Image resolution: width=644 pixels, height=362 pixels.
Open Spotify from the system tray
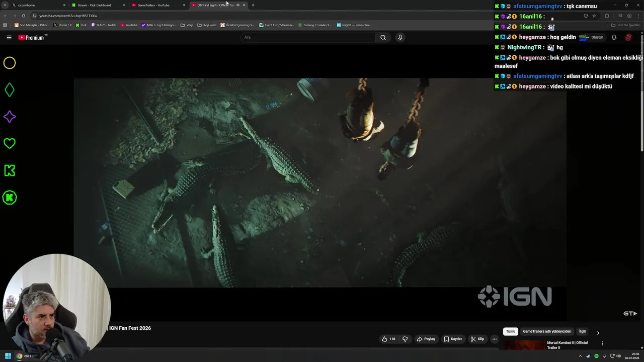click(596, 356)
